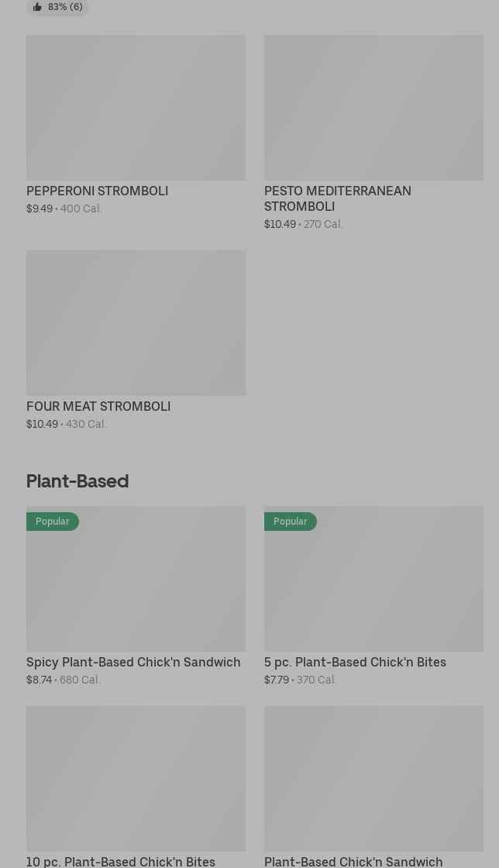Open the Plant-Based Chick'n Sandwich image
Screen dimensions: 499x868
click(x=373, y=778)
